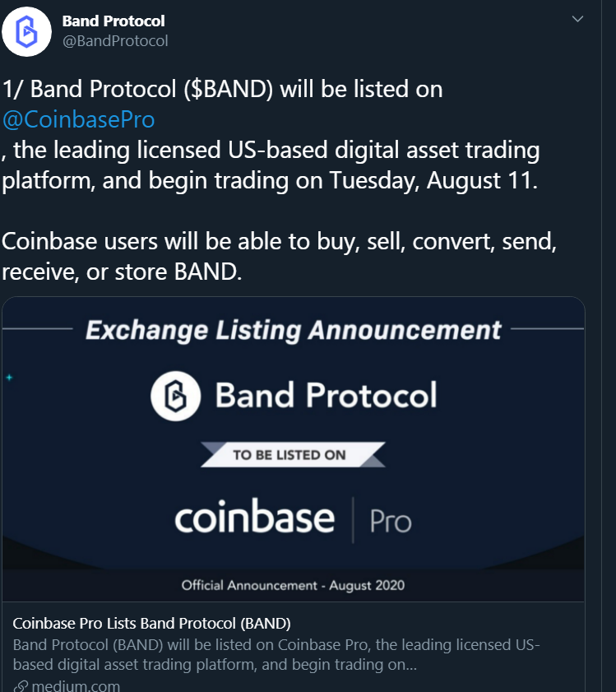Image resolution: width=616 pixels, height=692 pixels.
Task: Click the card description preview text
Action: [276, 654]
